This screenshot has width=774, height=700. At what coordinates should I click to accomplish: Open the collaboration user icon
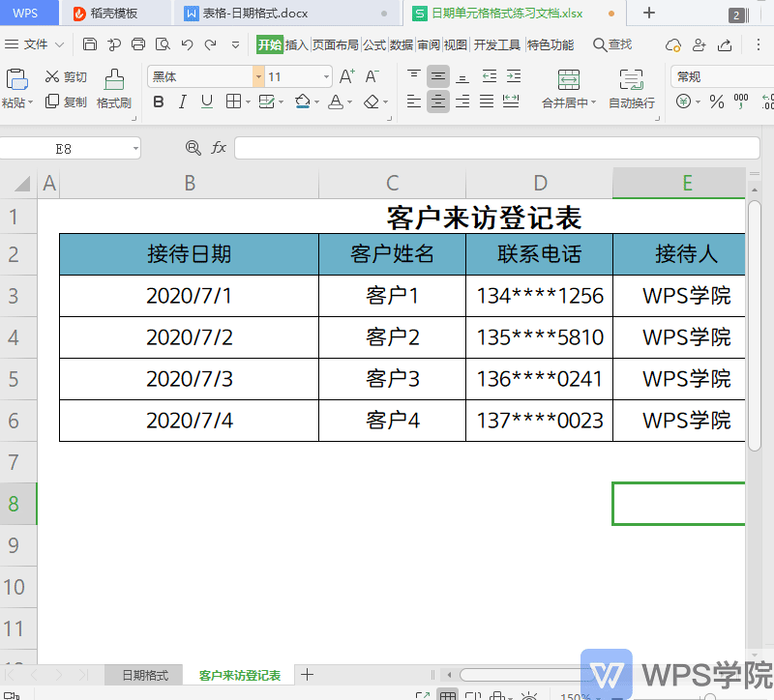[699, 44]
